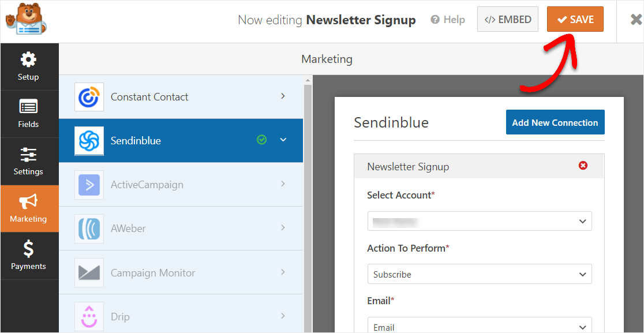Click the ActiveCampaign logo icon

pos(89,185)
